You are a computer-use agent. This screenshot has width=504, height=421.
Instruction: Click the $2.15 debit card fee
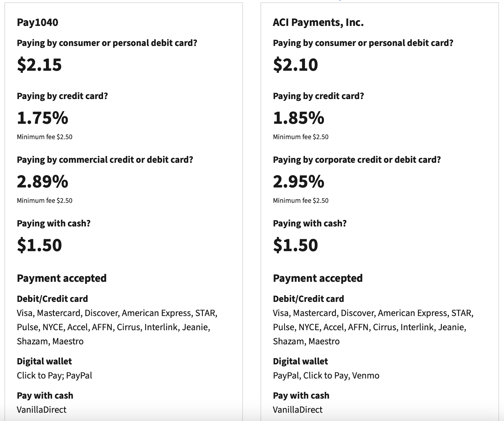tap(39, 65)
